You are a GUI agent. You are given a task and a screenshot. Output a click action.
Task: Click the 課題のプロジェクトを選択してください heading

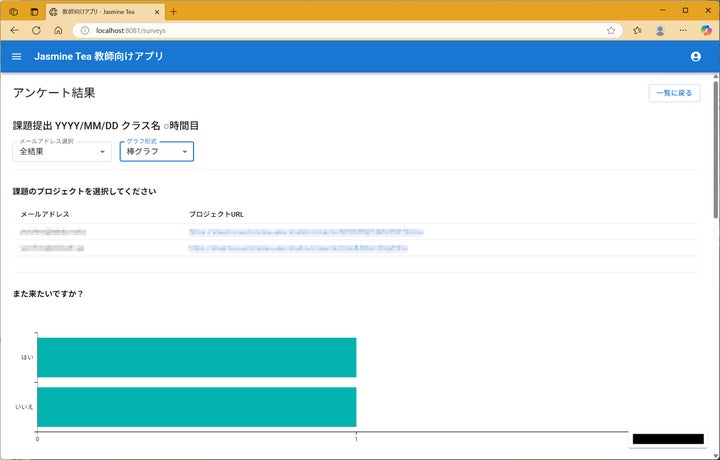(x=84, y=191)
